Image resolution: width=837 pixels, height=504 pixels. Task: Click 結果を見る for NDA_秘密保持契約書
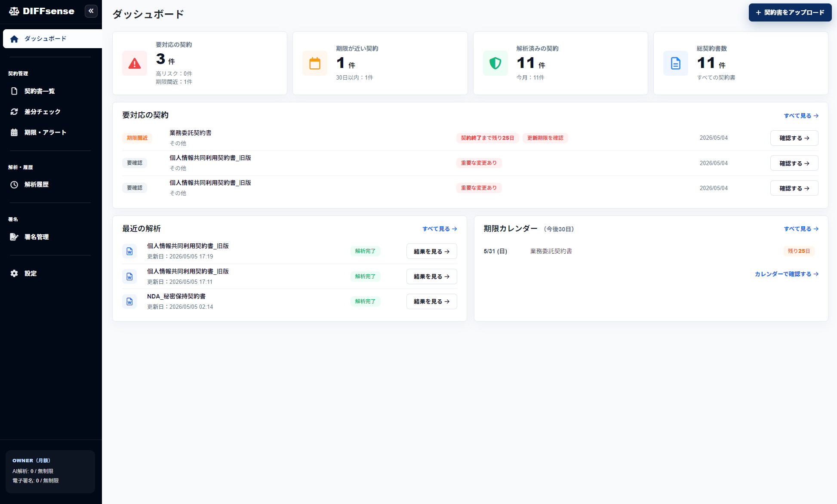coord(431,301)
